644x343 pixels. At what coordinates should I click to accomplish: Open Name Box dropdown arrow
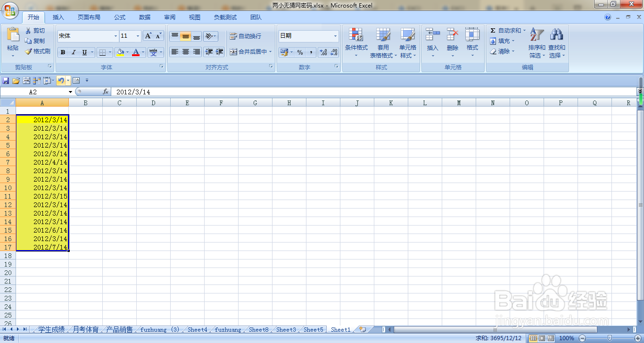(x=71, y=92)
